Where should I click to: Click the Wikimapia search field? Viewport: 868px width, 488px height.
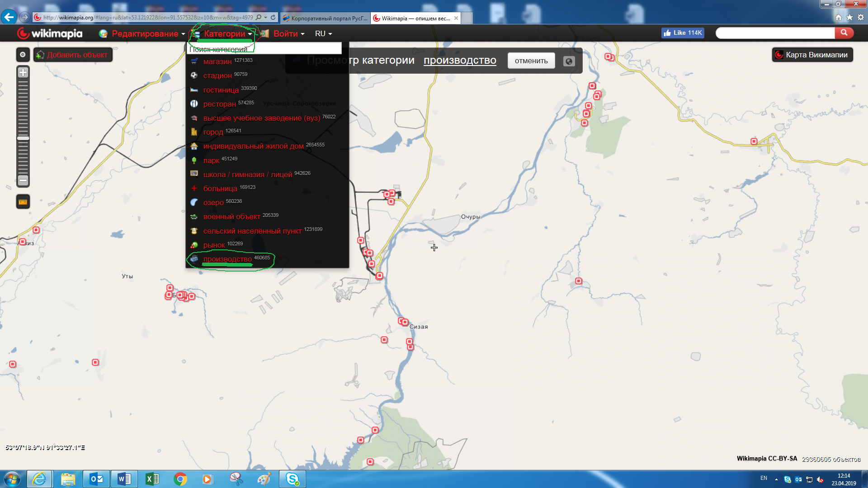point(775,33)
